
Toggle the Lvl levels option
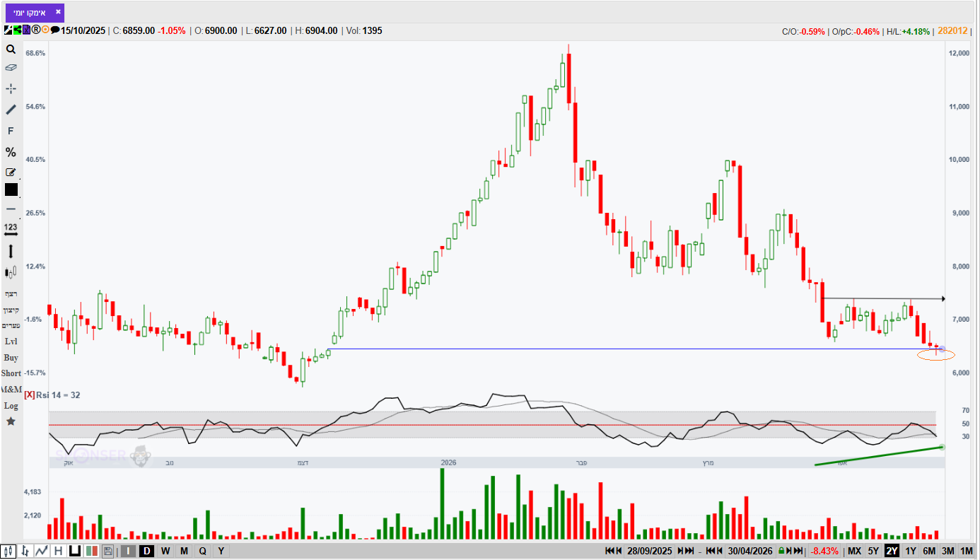[x=11, y=342]
